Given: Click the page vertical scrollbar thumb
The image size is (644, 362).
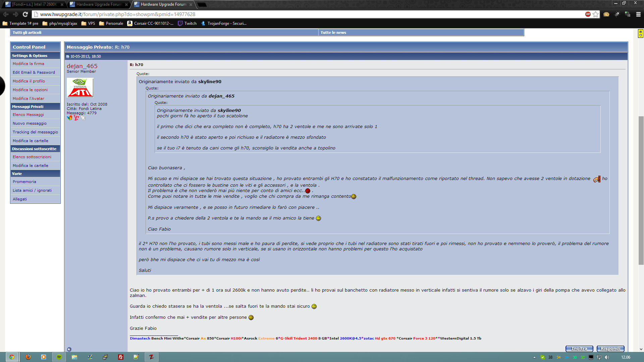Looking at the screenshot, I should (641, 190).
